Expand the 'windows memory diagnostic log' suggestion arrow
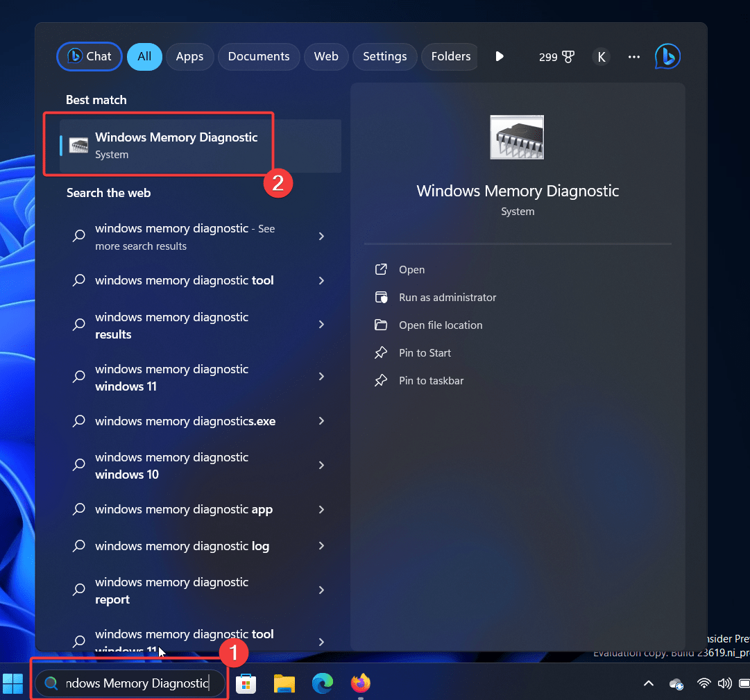 (x=321, y=546)
